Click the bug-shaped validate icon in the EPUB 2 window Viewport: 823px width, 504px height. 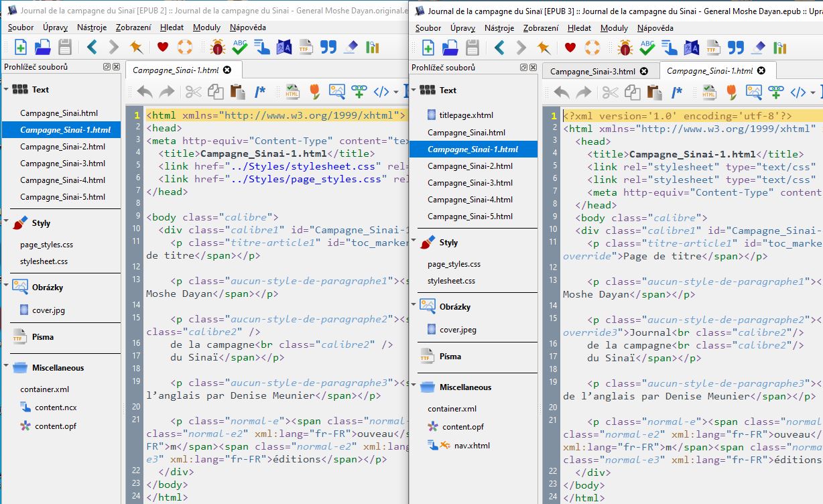(218, 47)
